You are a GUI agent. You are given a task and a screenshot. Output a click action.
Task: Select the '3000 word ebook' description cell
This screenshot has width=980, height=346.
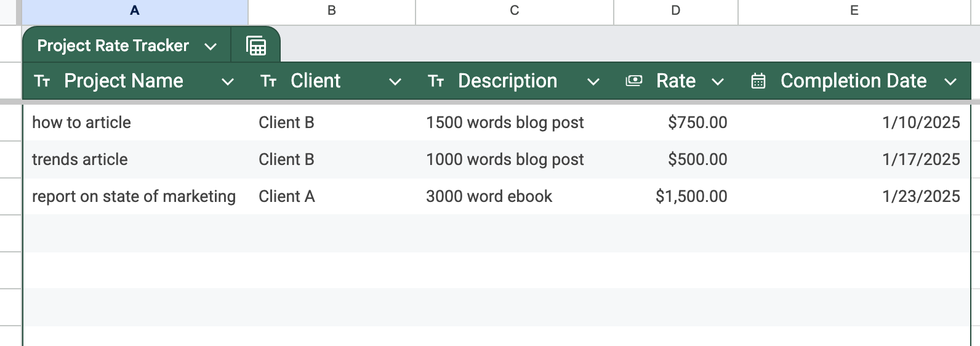click(489, 196)
